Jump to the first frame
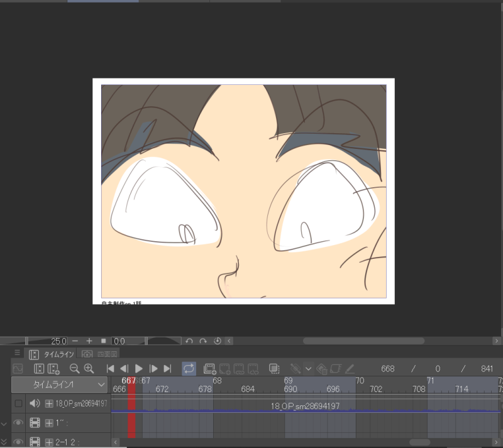 (111, 369)
